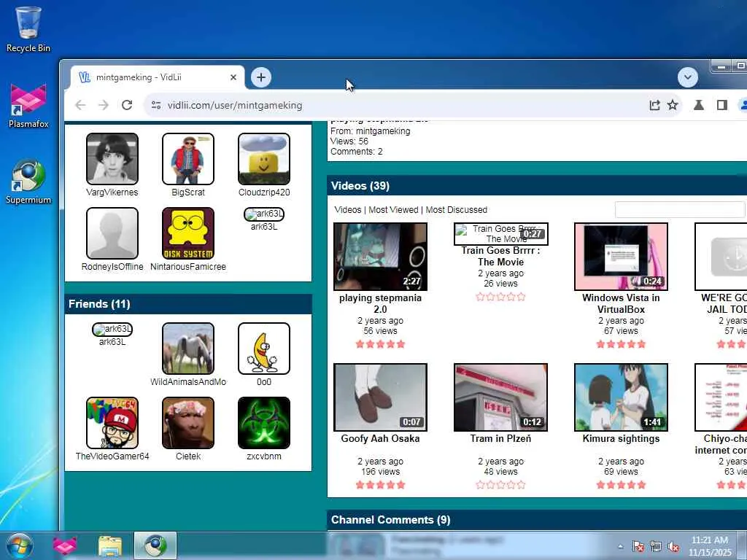747x560 pixels.
Task: Open zxcvbnm biohazard avatar
Action: [264, 423]
